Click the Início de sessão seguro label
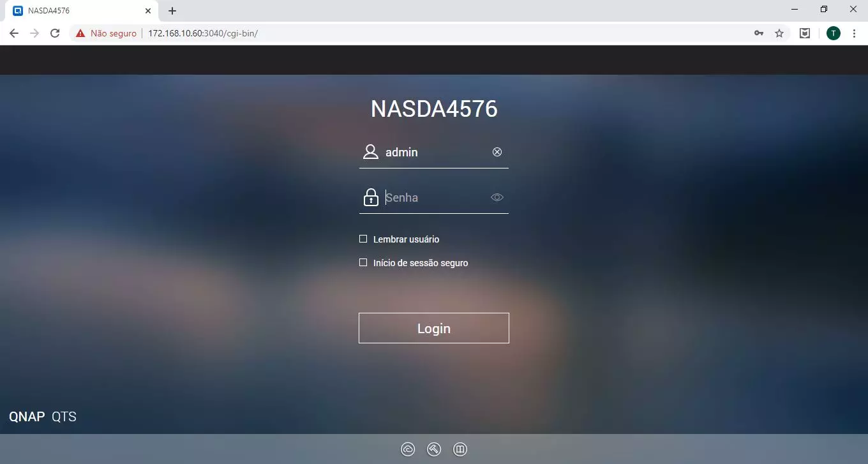 click(421, 263)
